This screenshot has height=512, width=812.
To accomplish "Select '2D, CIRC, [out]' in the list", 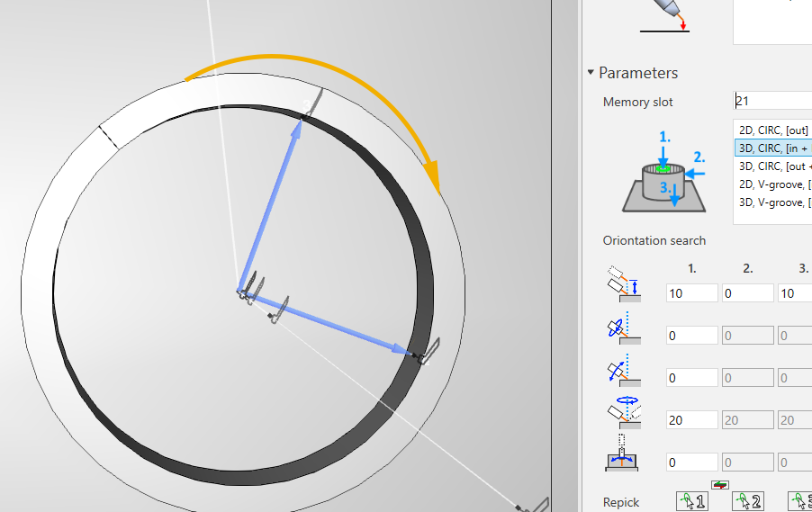I will [x=773, y=130].
